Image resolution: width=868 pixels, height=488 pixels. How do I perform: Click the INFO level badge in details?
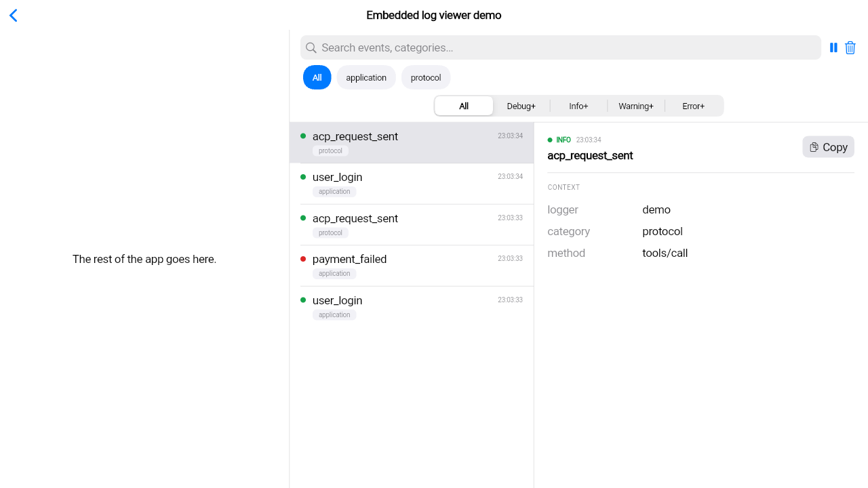point(559,140)
